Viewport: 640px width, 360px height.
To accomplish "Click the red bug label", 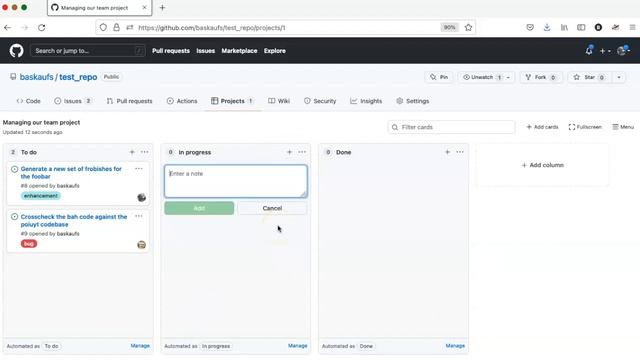I will pyautogui.click(x=29, y=244).
